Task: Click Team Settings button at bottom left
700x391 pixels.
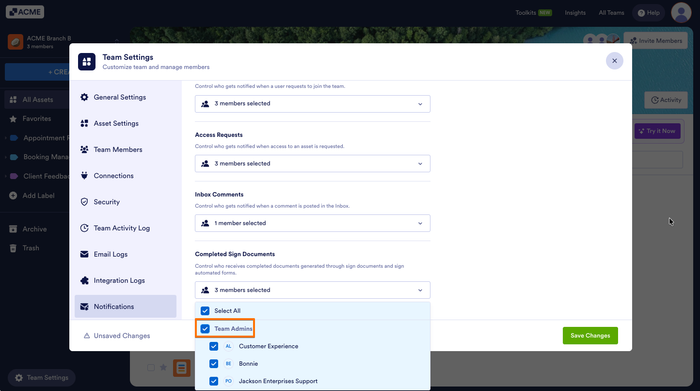Action: pos(42,378)
